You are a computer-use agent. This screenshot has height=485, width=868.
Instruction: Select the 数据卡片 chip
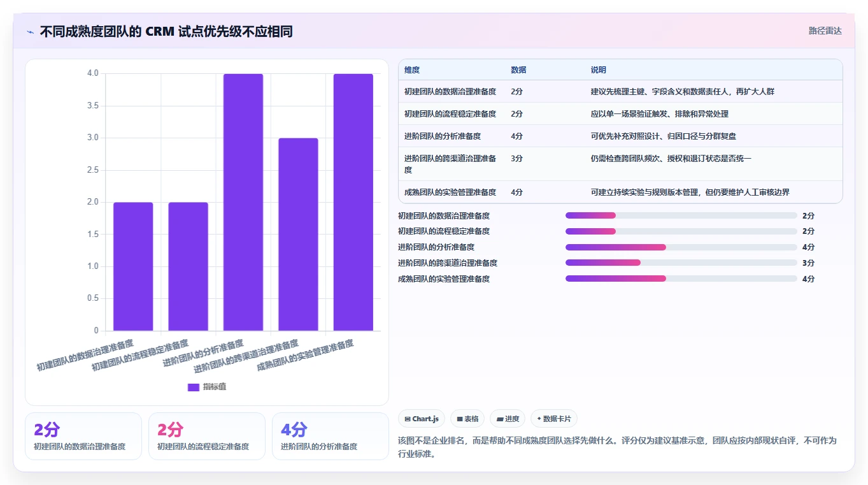554,419
